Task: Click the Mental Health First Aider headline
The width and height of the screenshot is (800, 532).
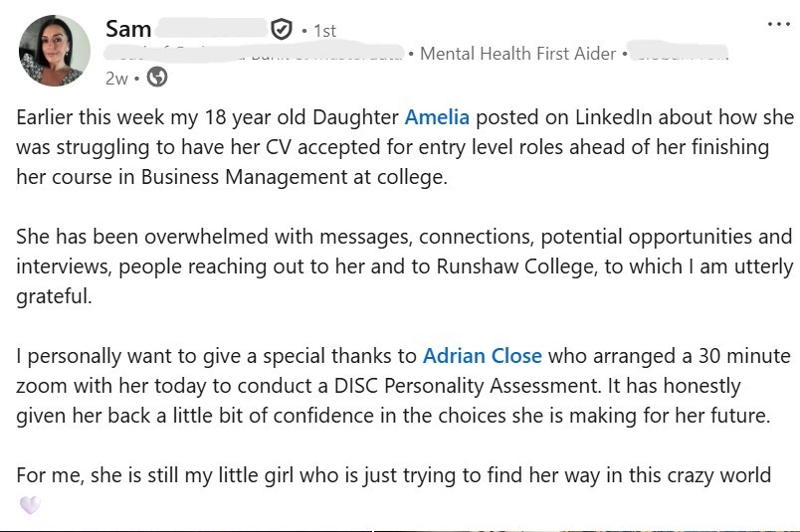Action: 518,54
